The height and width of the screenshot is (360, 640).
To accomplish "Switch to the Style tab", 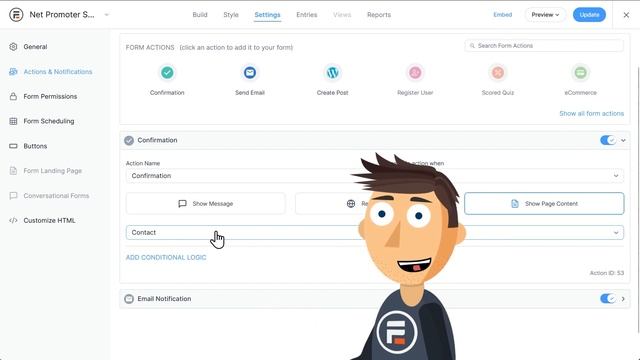I will click(231, 15).
